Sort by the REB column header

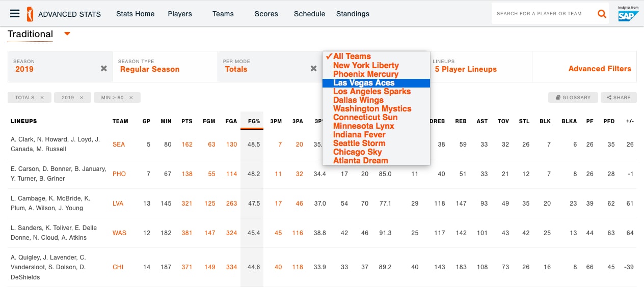461,121
